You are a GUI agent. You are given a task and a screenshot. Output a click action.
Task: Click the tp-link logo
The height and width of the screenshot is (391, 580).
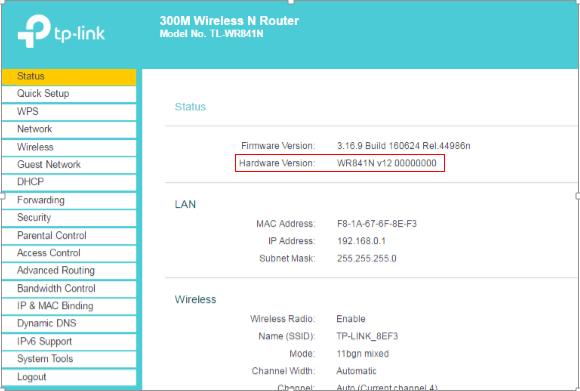click(61, 31)
